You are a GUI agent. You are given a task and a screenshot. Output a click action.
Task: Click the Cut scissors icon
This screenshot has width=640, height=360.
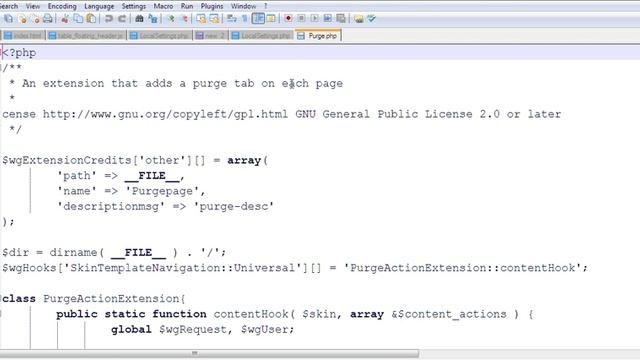coord(65,19)
